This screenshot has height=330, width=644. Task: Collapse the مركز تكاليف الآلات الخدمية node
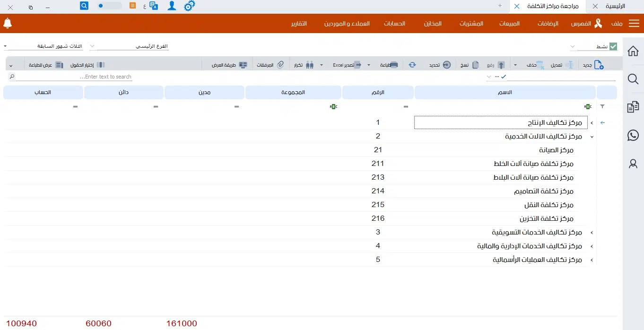592,137
